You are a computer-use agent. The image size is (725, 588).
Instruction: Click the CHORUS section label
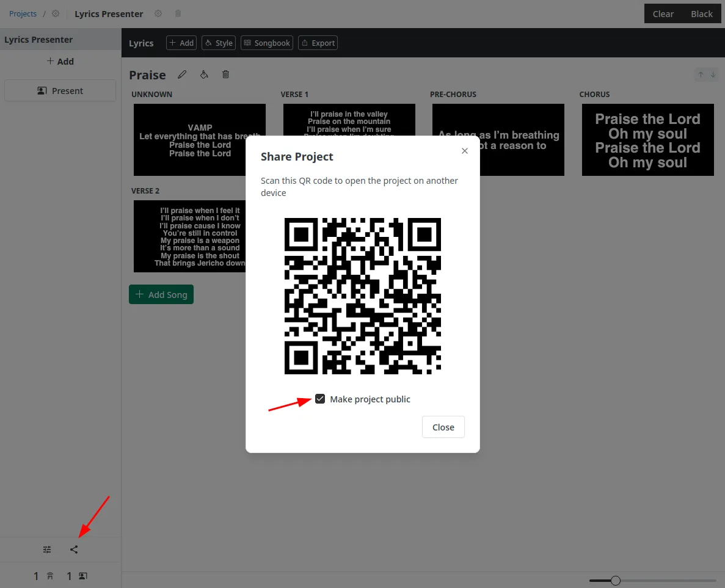595,94
